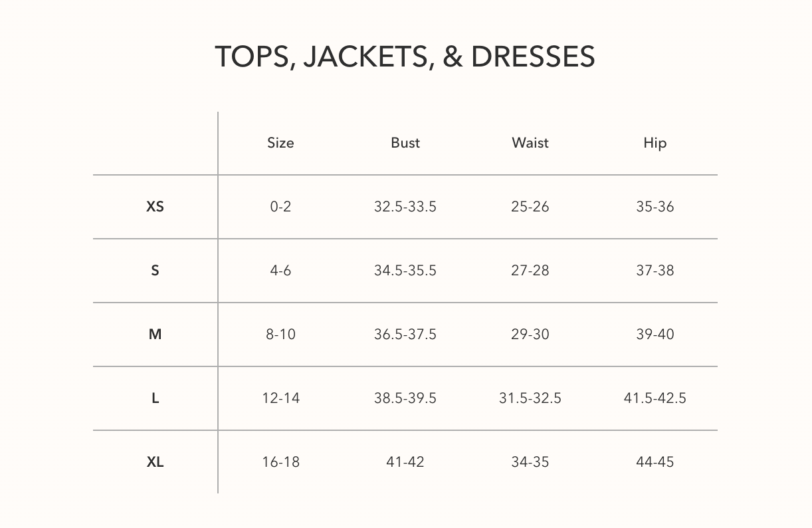The height and width of the screenshot is (528, 812).
Task: Click the 0-2 size cell
Action: (280, 207)
